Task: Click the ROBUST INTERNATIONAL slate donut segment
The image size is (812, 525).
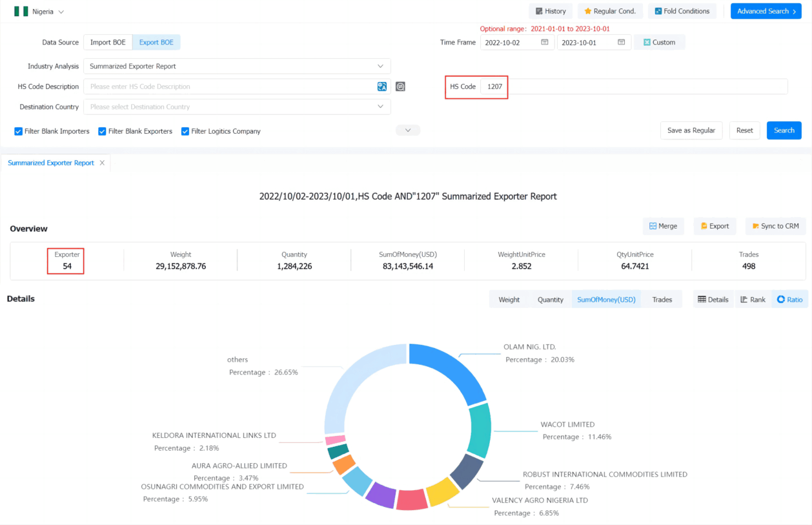Action: point(466,470)
